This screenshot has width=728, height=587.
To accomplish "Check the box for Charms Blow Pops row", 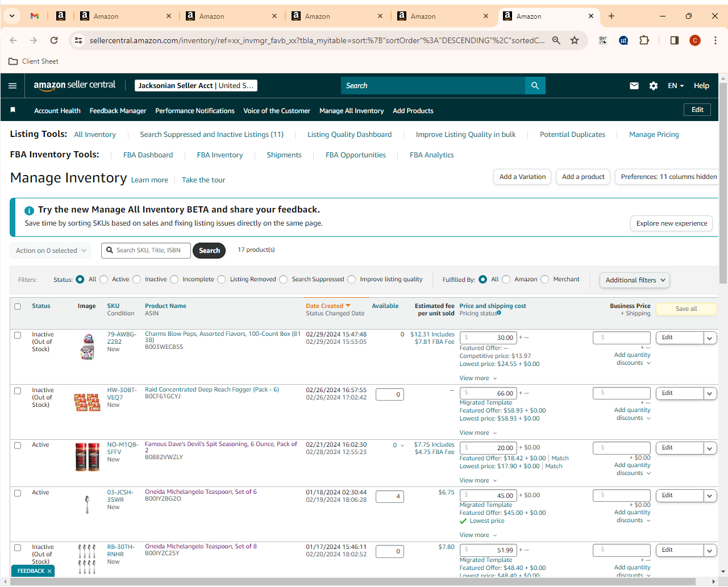I will 18,335.
